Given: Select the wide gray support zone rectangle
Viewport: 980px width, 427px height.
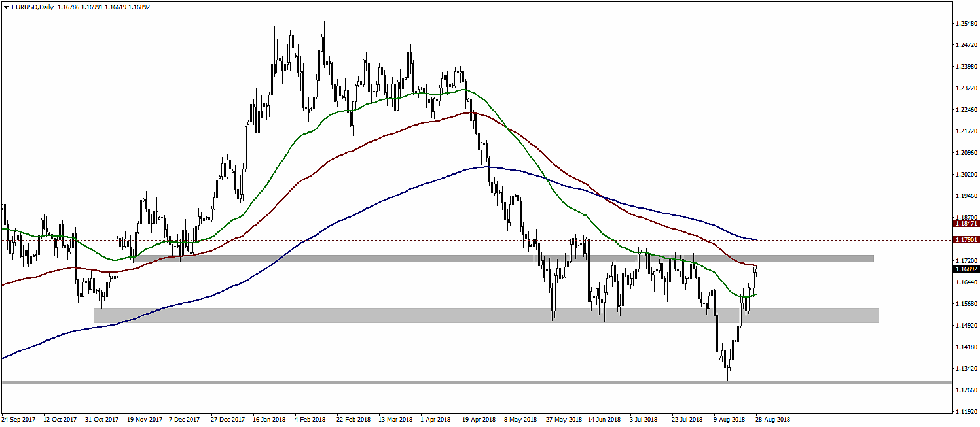Looking at the screenshot, I should point(486,315).
